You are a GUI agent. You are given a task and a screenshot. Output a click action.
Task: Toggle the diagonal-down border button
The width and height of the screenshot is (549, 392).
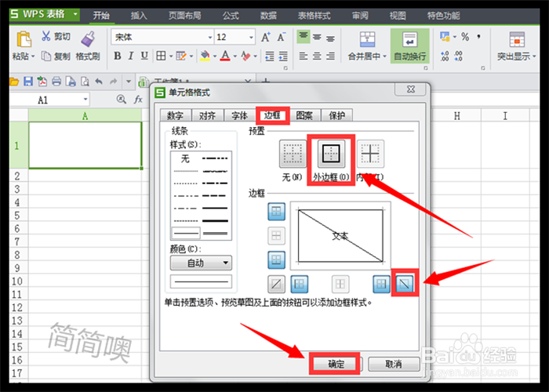(x=405, y=284)
